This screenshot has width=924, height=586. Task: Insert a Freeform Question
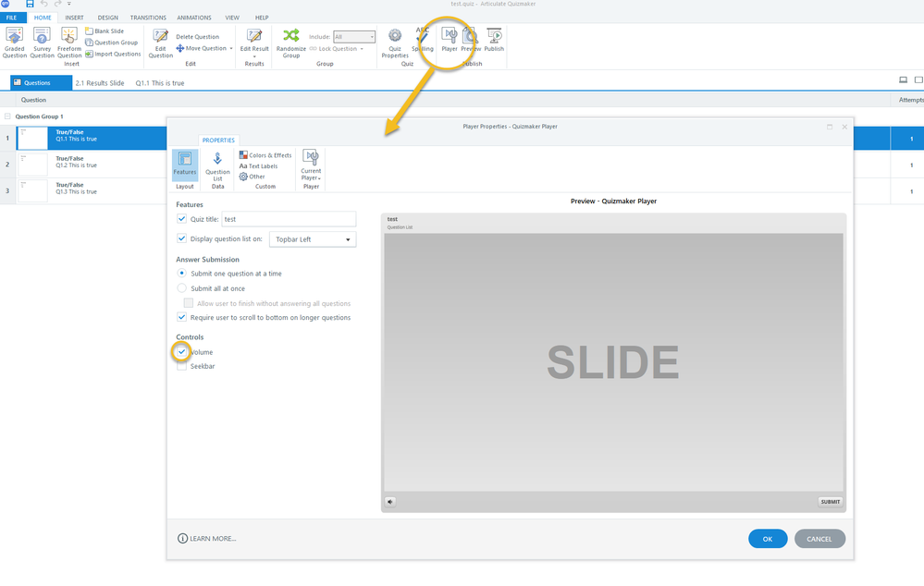point(69,43)
